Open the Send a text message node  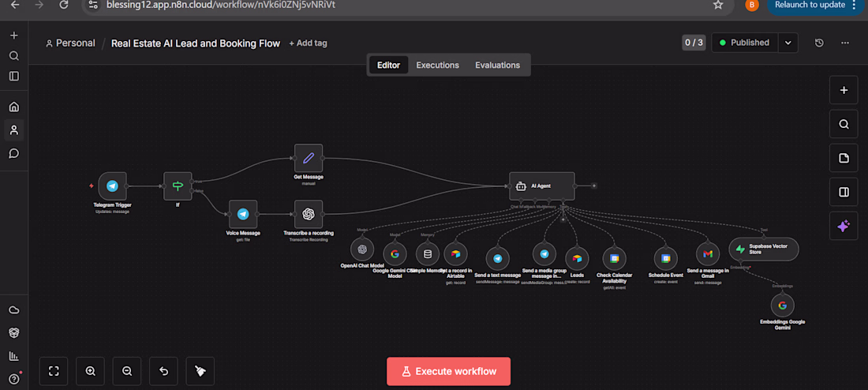[x=498, y=258]
